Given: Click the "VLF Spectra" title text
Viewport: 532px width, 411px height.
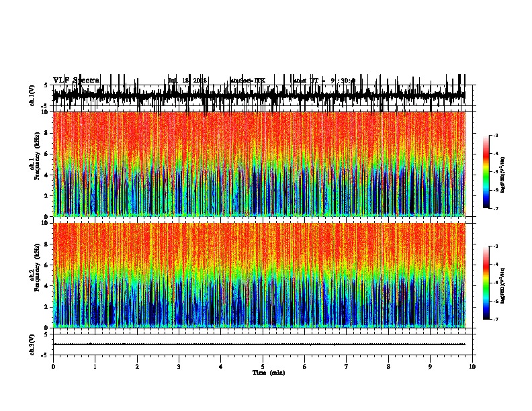Looking at the screenshot, I should [76, 80].
